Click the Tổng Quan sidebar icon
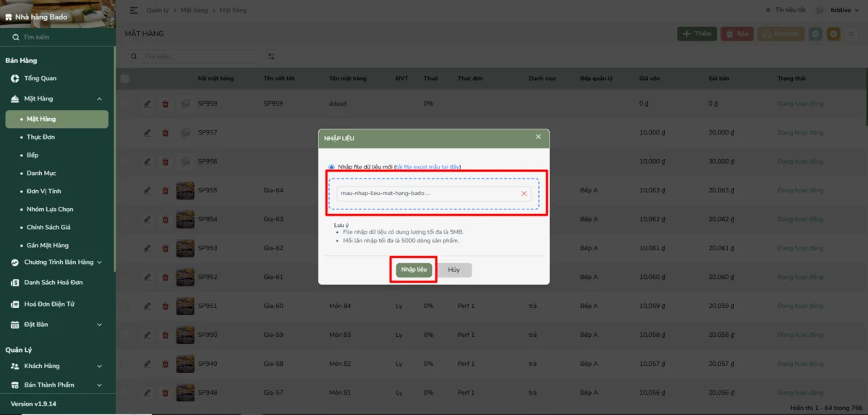Screen dimensions: 868x415 pyautogui.click(x=14, y=78)
